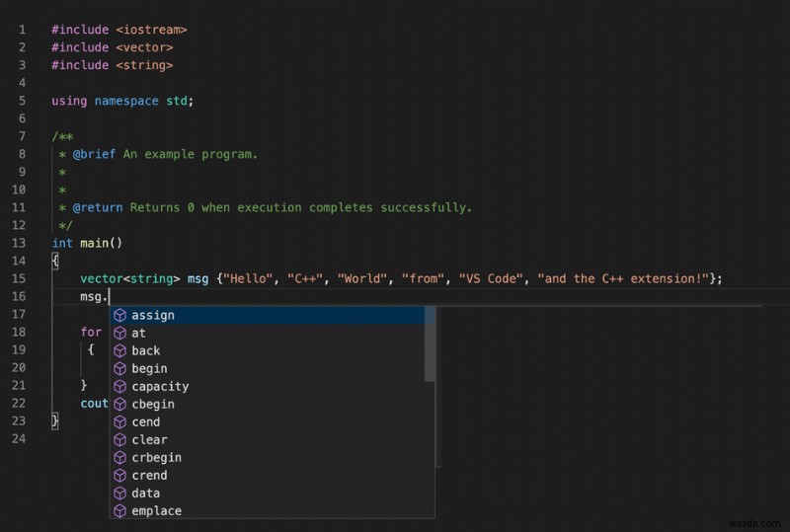
Task: Place cursor after 'msg.' on line 16
Action: 109,296
